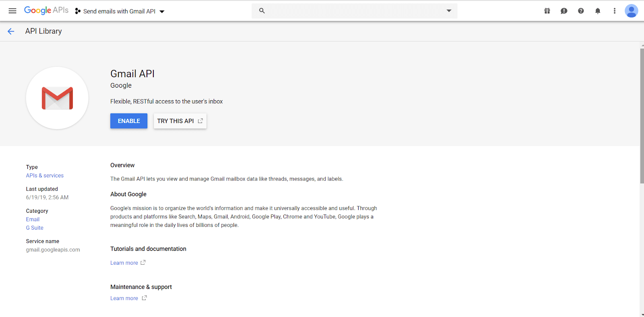
Task: Go back using the API Library arrow
Action: 11,31
